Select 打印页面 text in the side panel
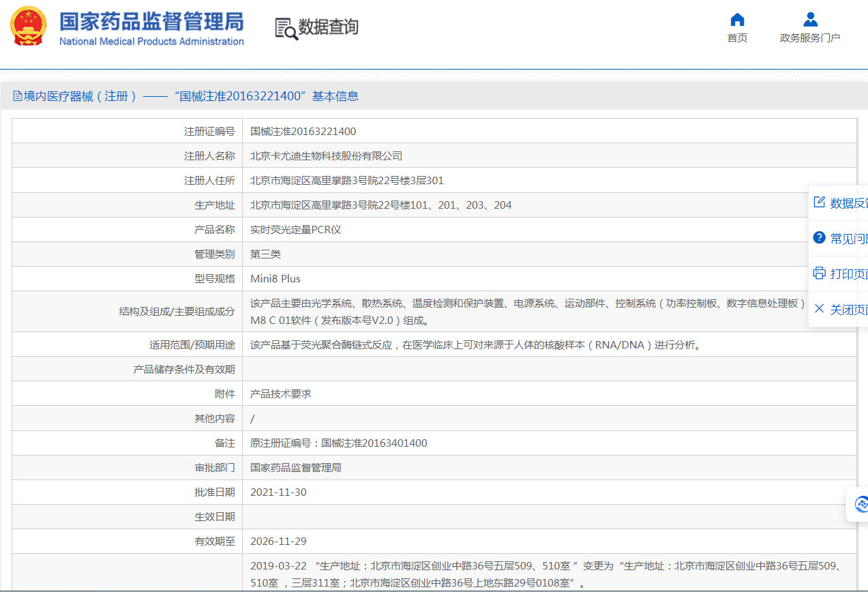This screenshot has height=592, width=868. [x=848, y=274]
